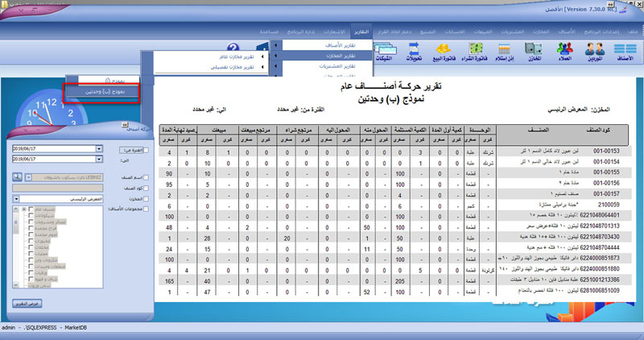
Task: Expand the تقارير الأصناف submenu arrow
Action: point(275,45)
